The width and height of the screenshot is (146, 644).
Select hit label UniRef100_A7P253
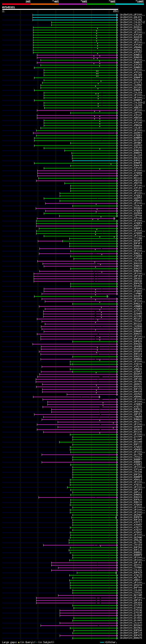pyautogui.click(x=131, y=65)
